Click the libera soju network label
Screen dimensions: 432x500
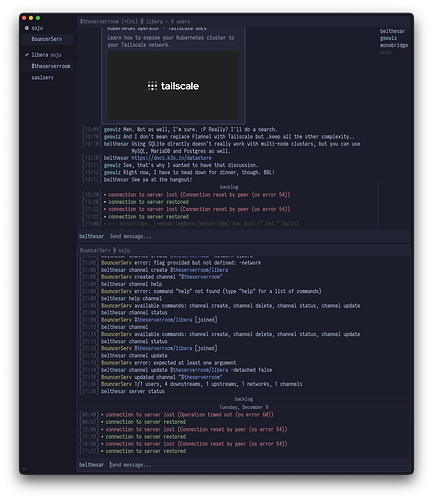tap(46, 55)
